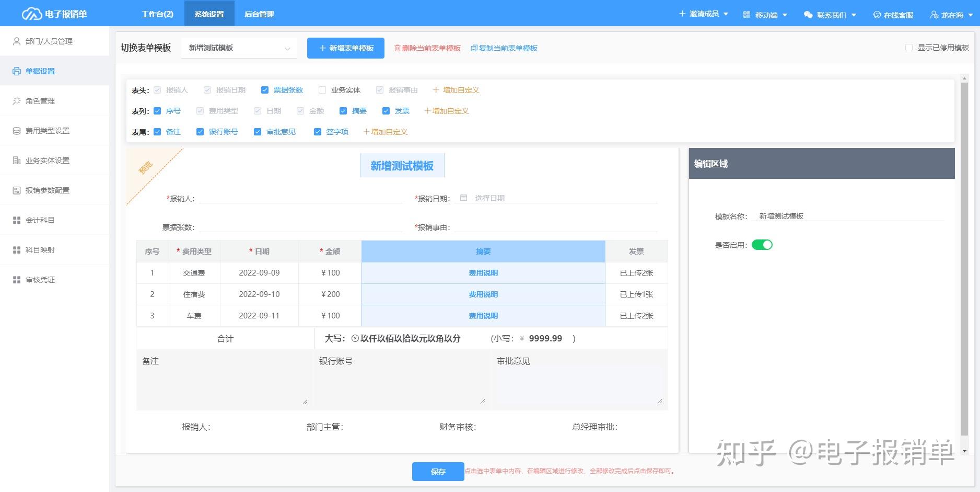Viewport: 980px width, 492px height.
Task: Click the 单据设置 printer icon
Action: point(17,71)
